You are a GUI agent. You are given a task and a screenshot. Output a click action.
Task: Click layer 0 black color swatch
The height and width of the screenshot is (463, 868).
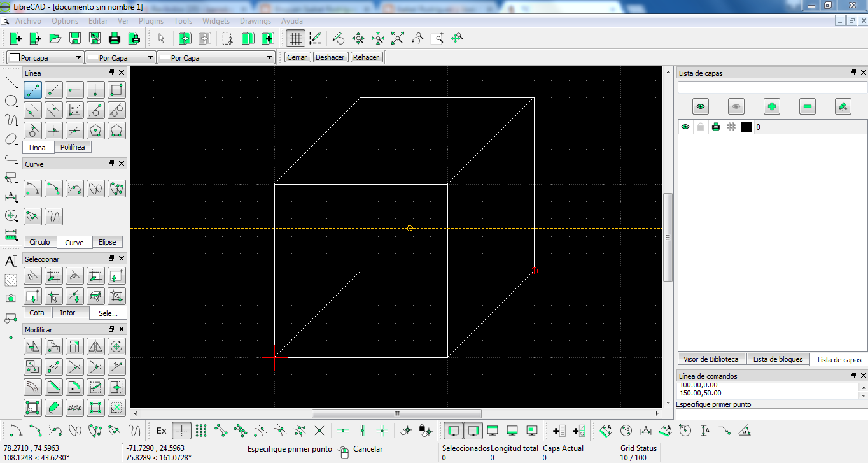pyautogui.click(x=746, y=127)
